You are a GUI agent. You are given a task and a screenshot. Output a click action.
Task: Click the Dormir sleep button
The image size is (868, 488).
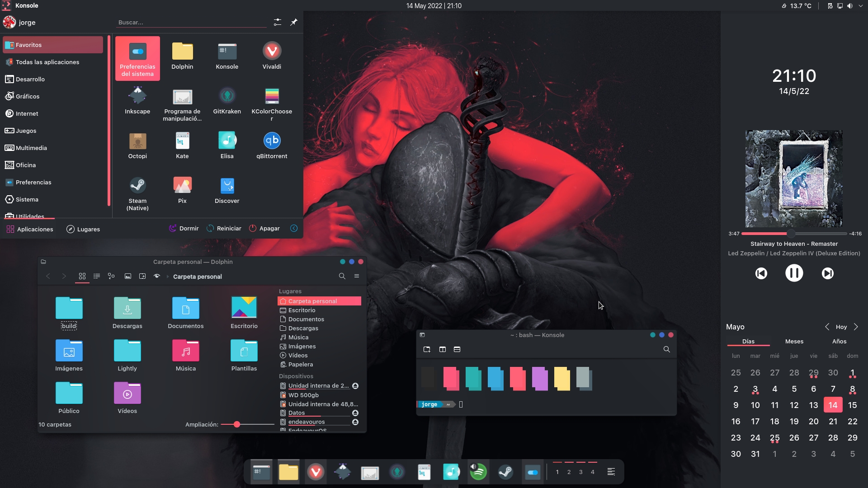(x=184, y=229)
